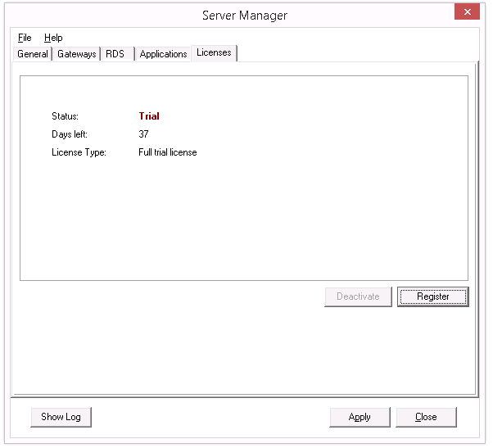
Task: Apply the current settings
Action: coord(360,417)
